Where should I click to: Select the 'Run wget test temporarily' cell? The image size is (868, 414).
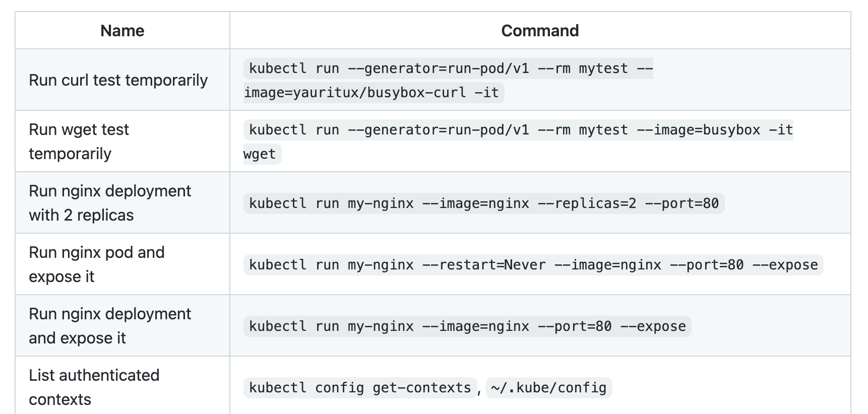pyautogui.click(x=122, y=142)
